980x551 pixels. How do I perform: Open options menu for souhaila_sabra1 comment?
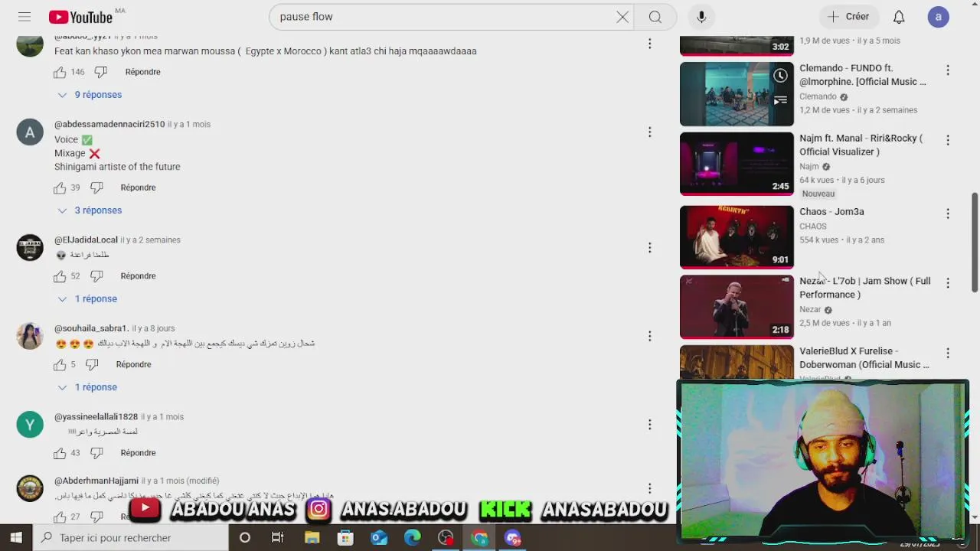(x=649, y=337)
